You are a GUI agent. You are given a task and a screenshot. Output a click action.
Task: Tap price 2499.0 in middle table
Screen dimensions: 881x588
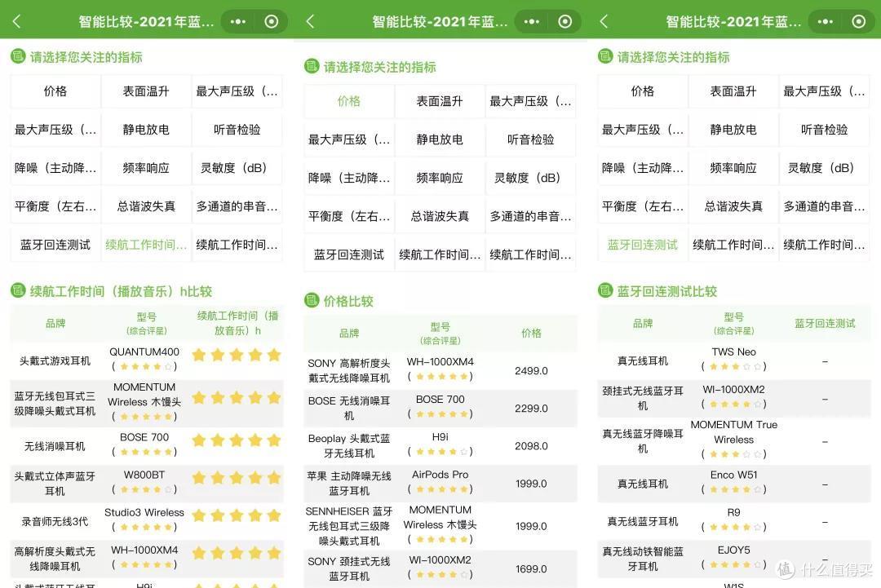click(531, 370)
